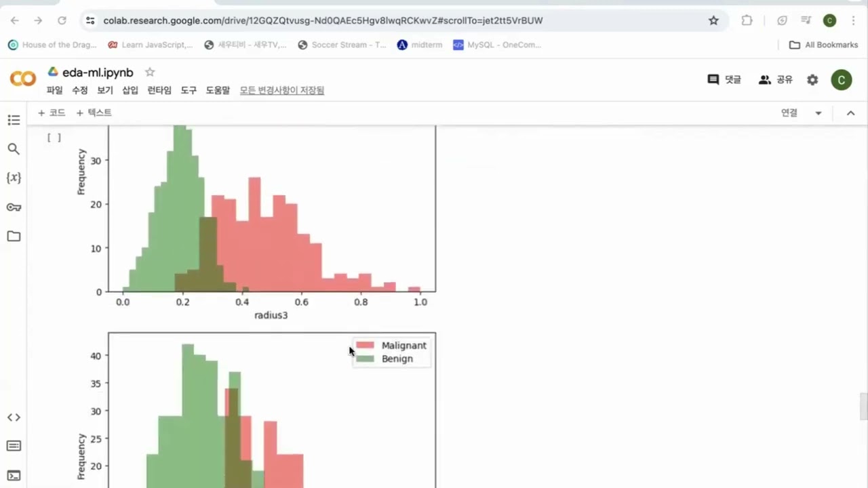Open the search and replace panel
The image size is (868, 488).
point(14,149)
